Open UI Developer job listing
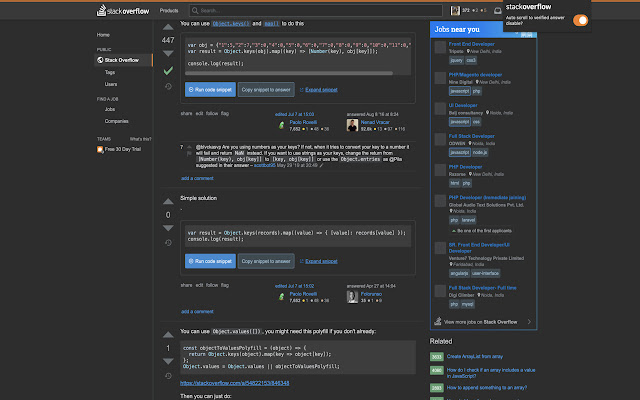 pyautogui.click(x=463, y=105)
